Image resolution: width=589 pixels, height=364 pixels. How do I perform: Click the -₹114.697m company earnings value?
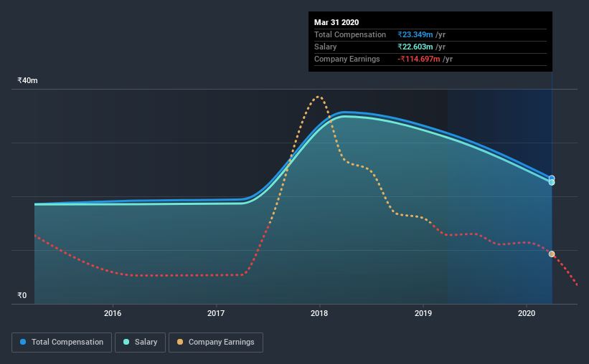(419, 59)
